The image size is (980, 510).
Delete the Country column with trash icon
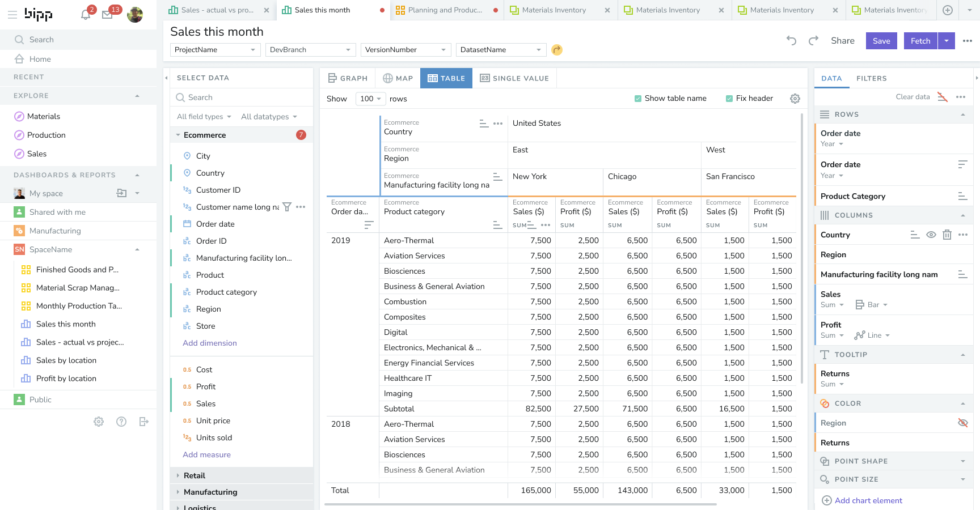coord(947,235)
